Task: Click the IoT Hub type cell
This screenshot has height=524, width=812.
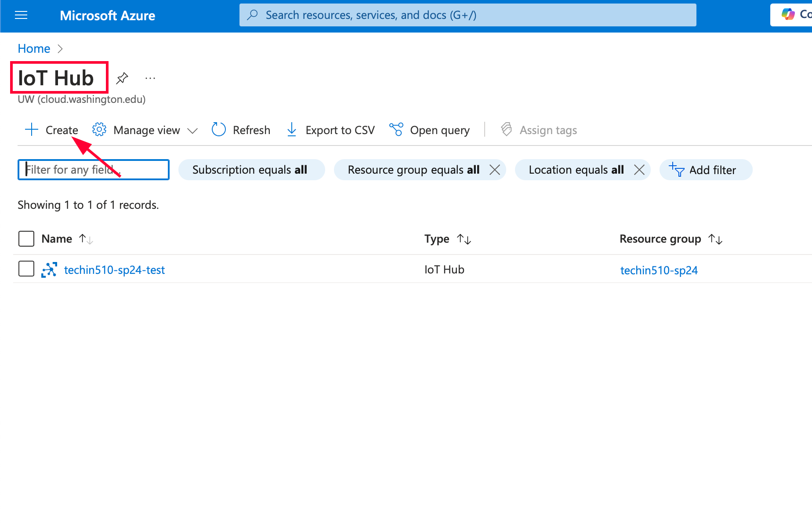Action: pyautogui.click(x=444, y=269)
